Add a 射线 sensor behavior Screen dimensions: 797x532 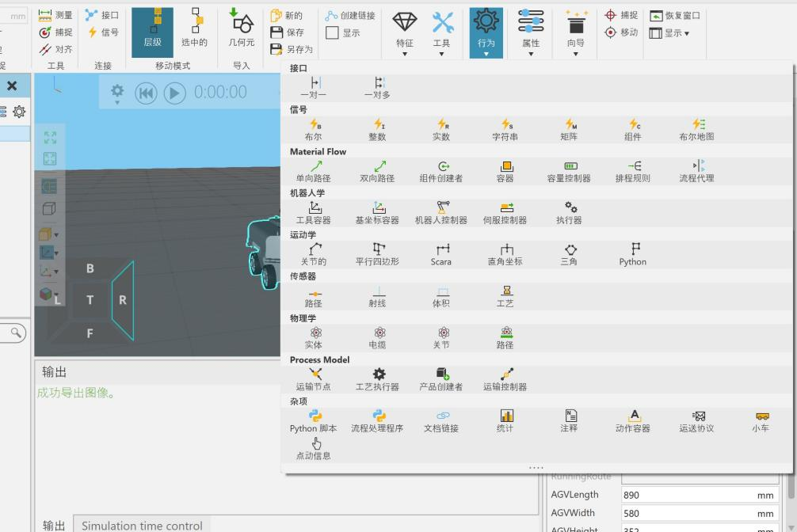pyautogui.click(x=378, y=296)
